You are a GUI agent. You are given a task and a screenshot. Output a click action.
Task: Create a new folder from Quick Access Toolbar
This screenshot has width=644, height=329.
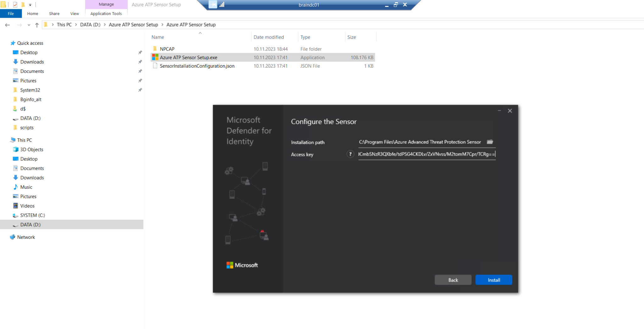(x=22, y=5)
